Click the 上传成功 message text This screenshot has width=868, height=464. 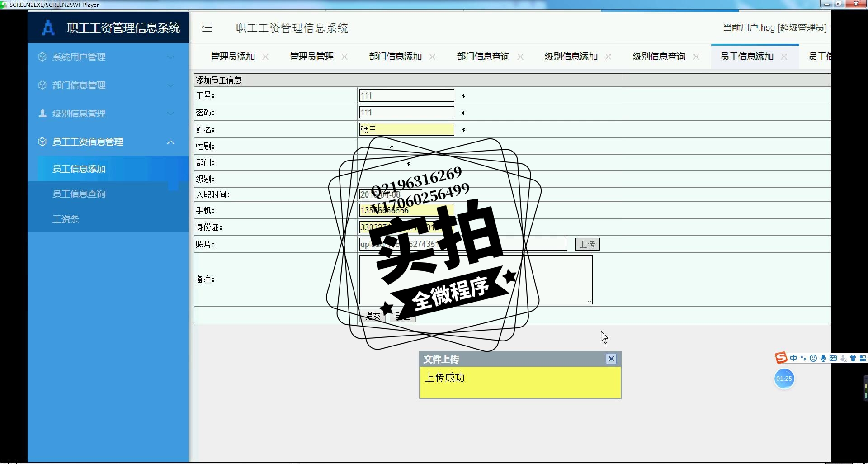click(x=444, y=378)
